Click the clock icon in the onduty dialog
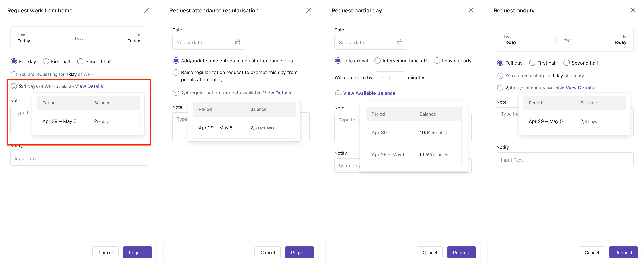Viewport: 644px width, 264px height. click(500, 76)
